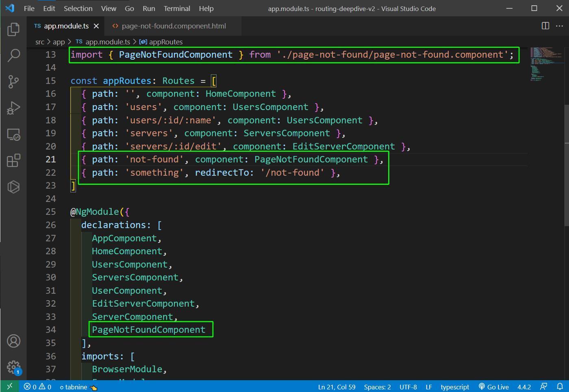Click imports keyword on line 36

(100, 356)
